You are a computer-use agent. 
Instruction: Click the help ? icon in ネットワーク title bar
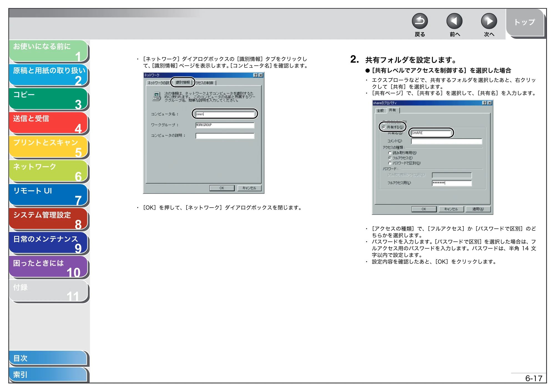point(256,75)
